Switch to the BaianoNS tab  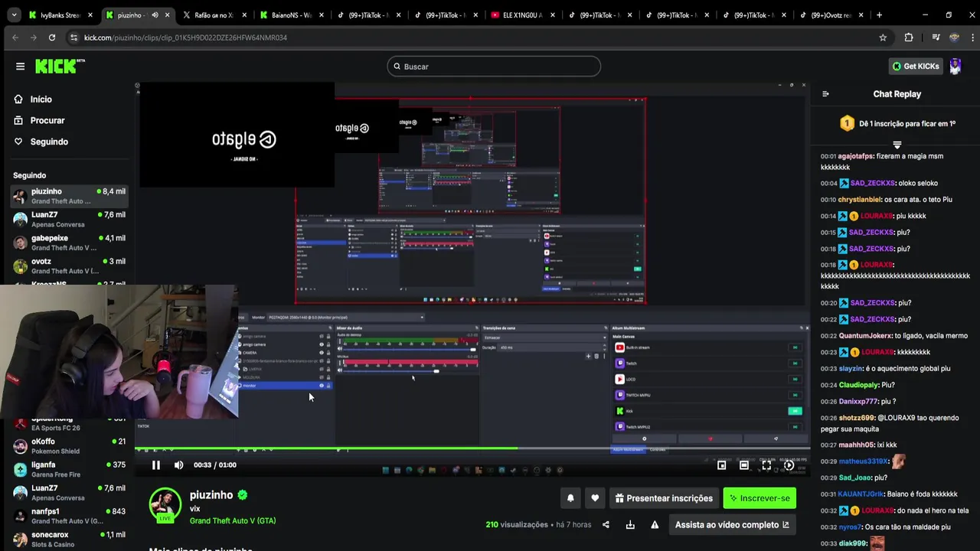291,15
